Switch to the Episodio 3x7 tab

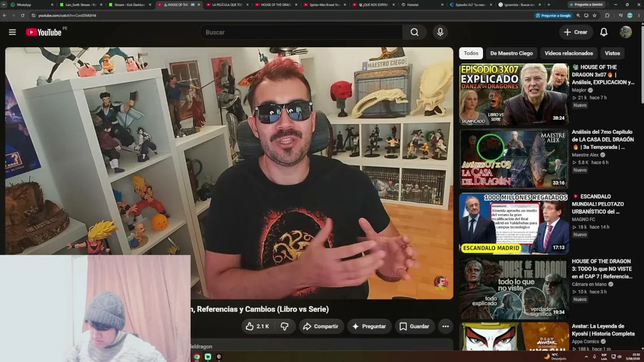click(471, 5)
